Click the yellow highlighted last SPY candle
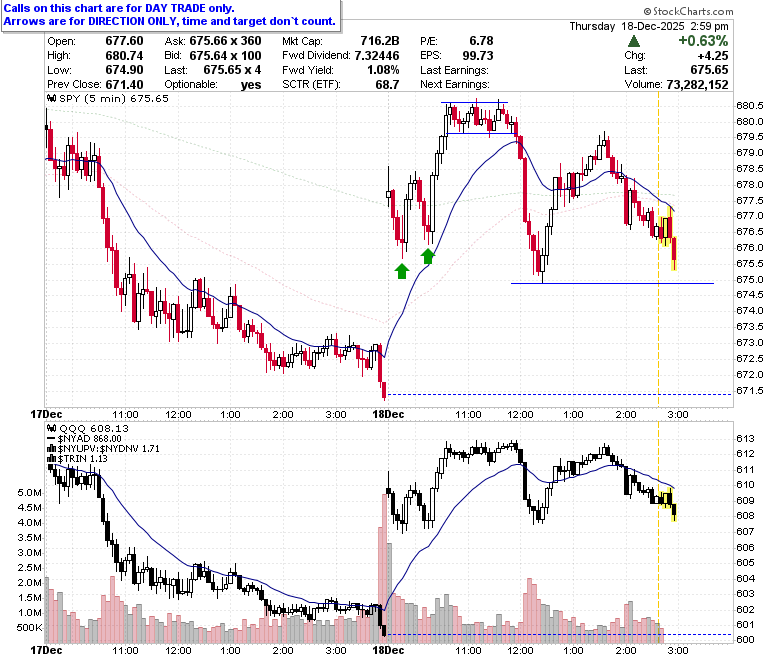 coord(674,254)
